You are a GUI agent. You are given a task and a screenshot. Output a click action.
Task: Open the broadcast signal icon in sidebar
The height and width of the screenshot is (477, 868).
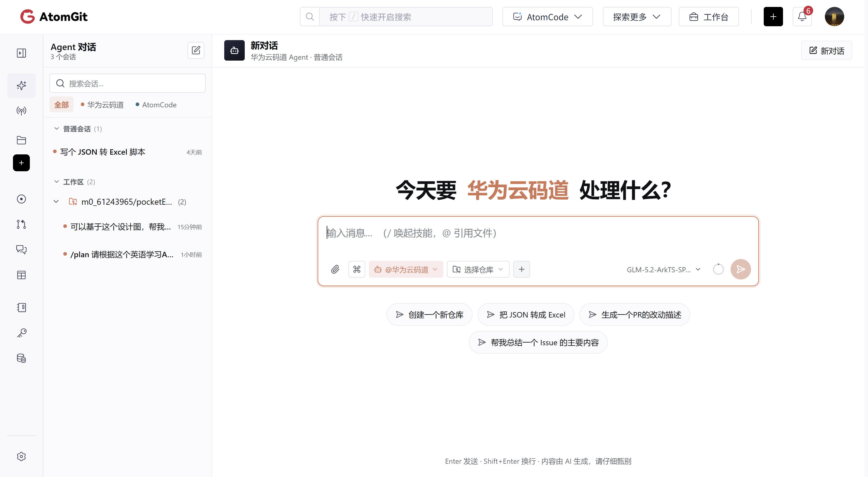point(21,111)
